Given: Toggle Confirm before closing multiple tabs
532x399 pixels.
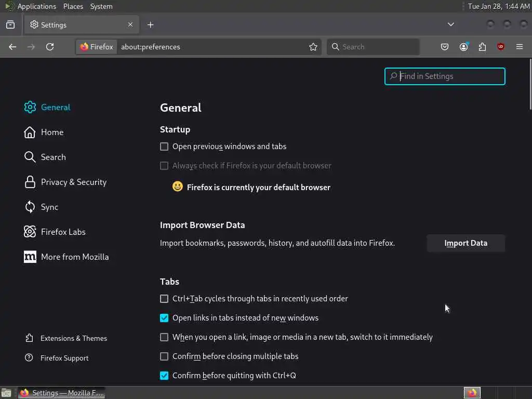Looking at the screenshot, I should 164,356.
